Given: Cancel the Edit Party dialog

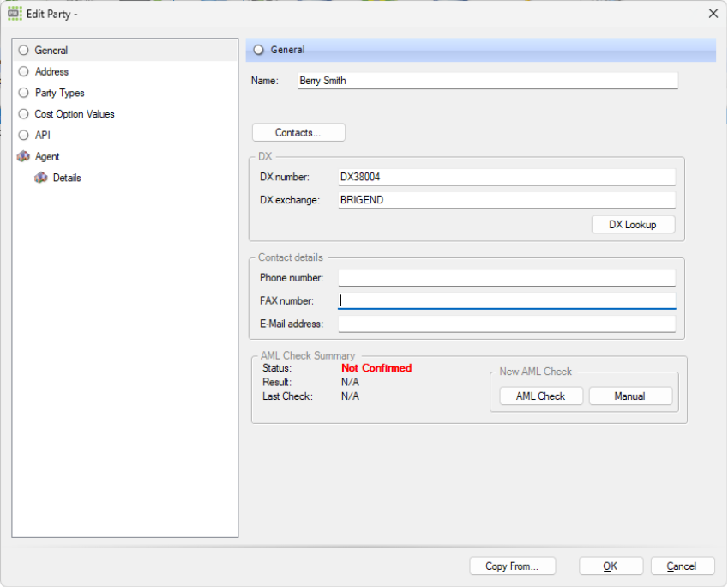Looking at the screenshot, I should click(682, 566).
